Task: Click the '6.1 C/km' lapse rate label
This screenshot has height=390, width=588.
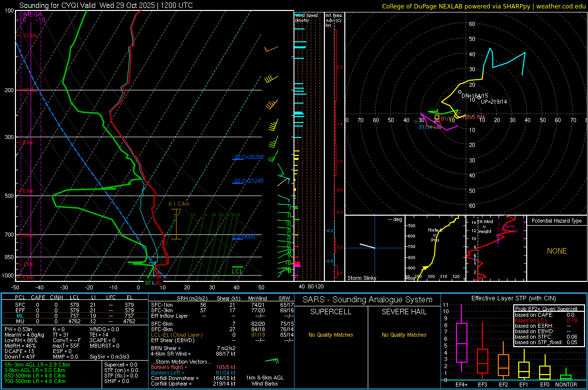Action: (179, 204)
